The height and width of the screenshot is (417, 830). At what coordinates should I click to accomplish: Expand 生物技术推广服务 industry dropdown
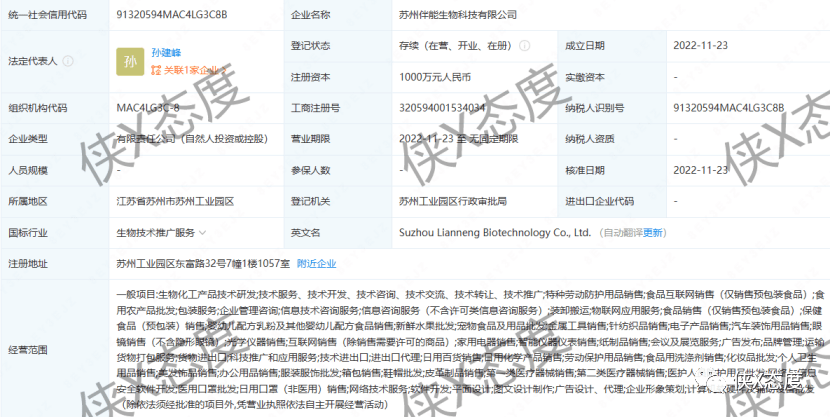pyautogui.click(x=202, y=233)
